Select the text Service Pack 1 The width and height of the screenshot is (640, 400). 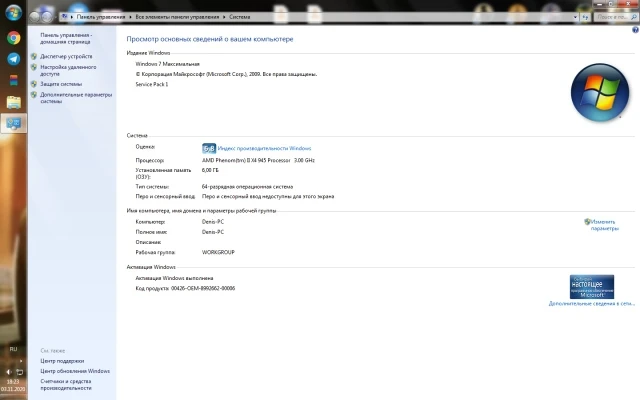click(x=151, y=84)
